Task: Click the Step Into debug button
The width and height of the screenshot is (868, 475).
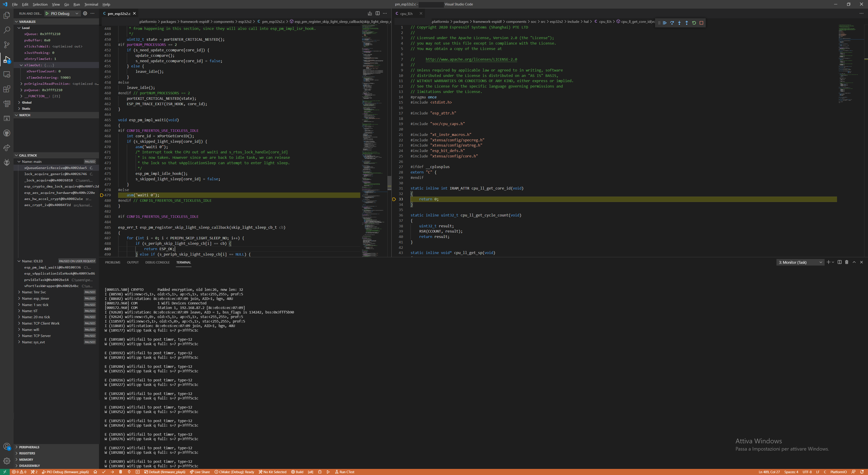Action: point(679,23)
